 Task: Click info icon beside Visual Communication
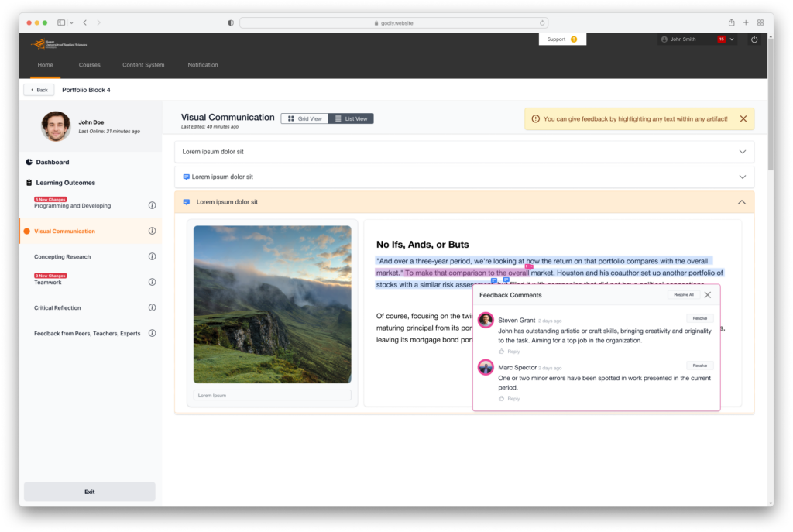pos(152,231)
